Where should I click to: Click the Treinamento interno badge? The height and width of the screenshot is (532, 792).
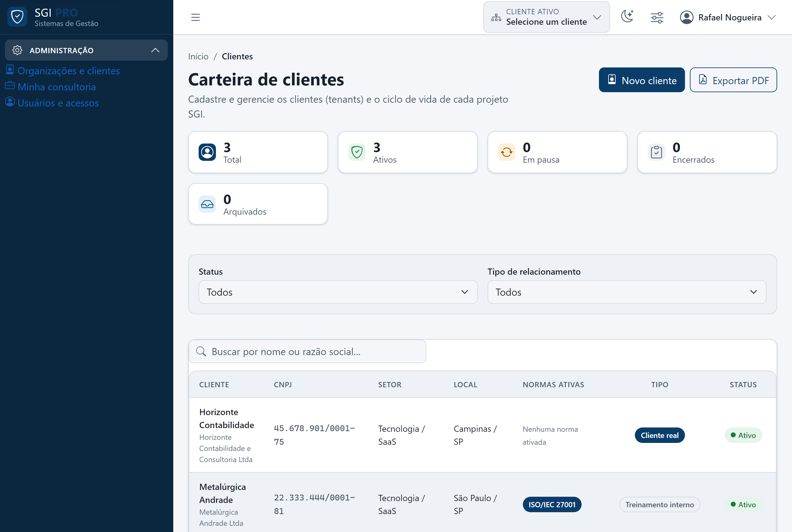[659, 504]
